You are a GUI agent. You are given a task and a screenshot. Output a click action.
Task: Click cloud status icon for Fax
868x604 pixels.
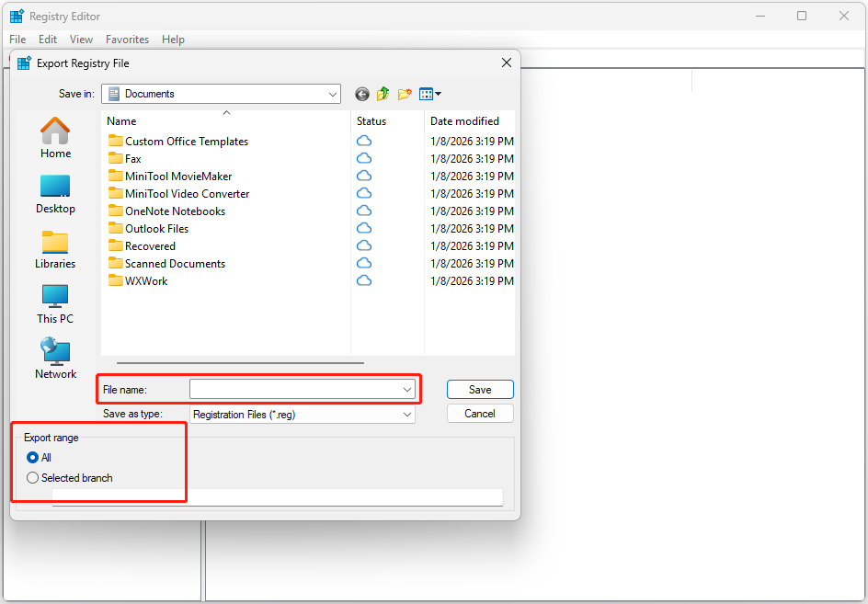364,158
